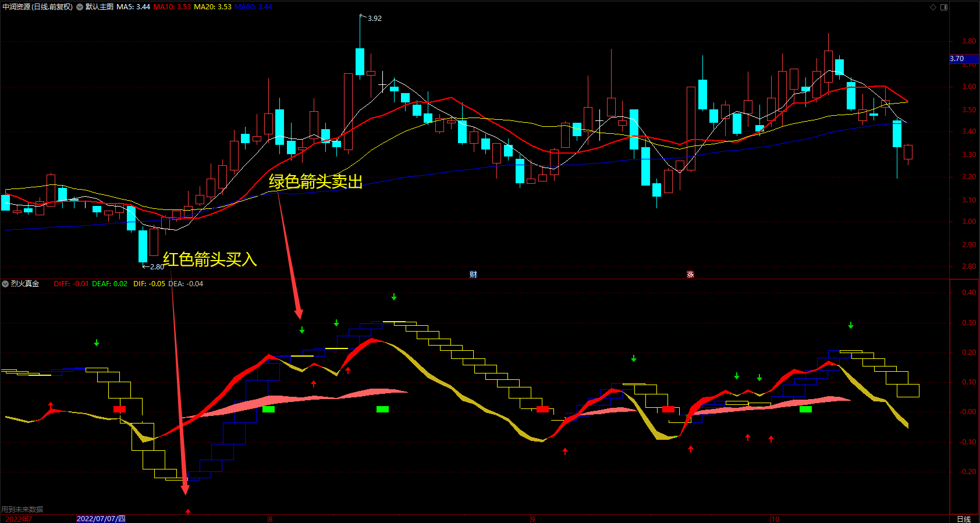This screenshot has height=523, width=980.
Task: Click the 0.40 indicator axis value
Action: pyautogui.click(x=969, y=293)
